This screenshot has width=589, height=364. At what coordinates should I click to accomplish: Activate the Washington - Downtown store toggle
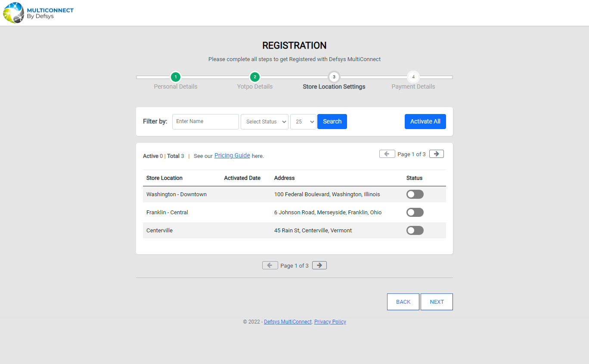point(415,194)
